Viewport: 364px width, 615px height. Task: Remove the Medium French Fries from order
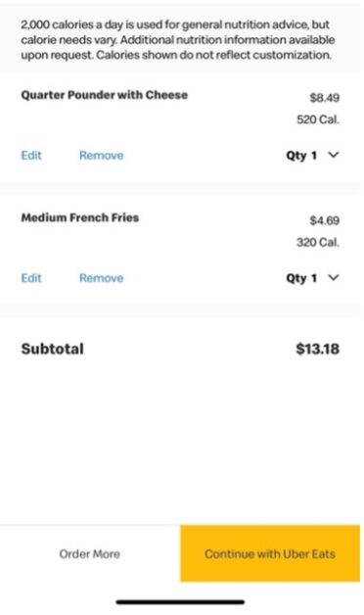[x=102, y=278]
